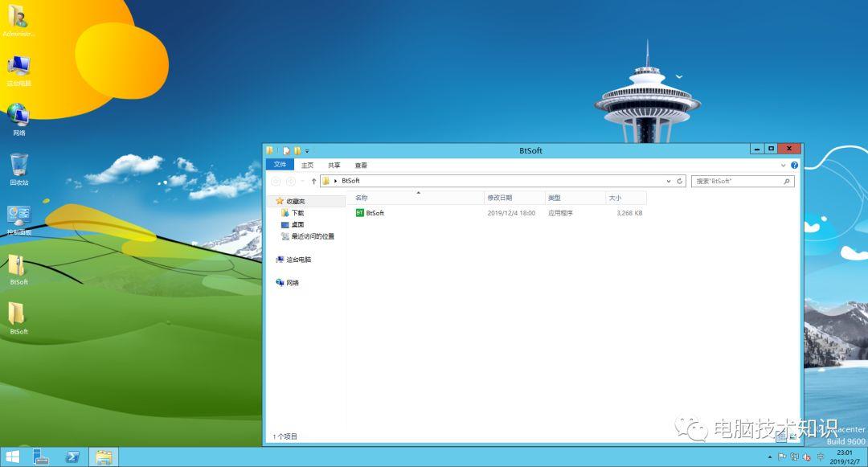This screenshot has height=467, width=868.
Task: Open Explorer help with the question mark icon
Action: pyautogui.click(x=794, y=166)
